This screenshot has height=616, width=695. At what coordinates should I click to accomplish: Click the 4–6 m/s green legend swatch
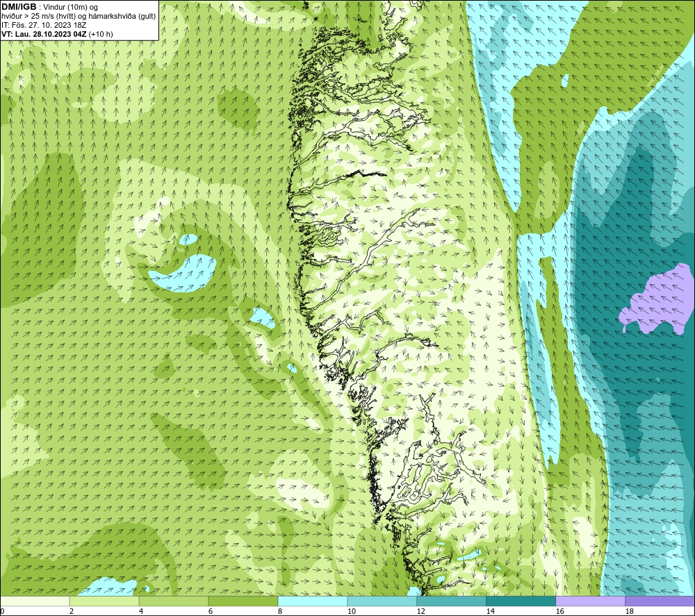pyautogui.click(x=174, y=601)
